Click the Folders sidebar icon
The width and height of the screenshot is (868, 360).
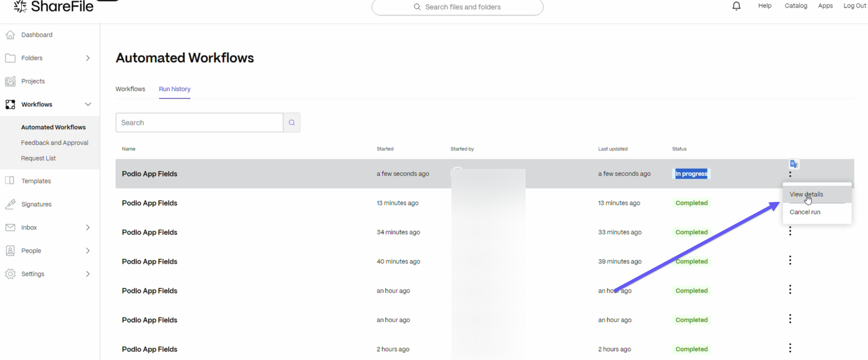10,58
